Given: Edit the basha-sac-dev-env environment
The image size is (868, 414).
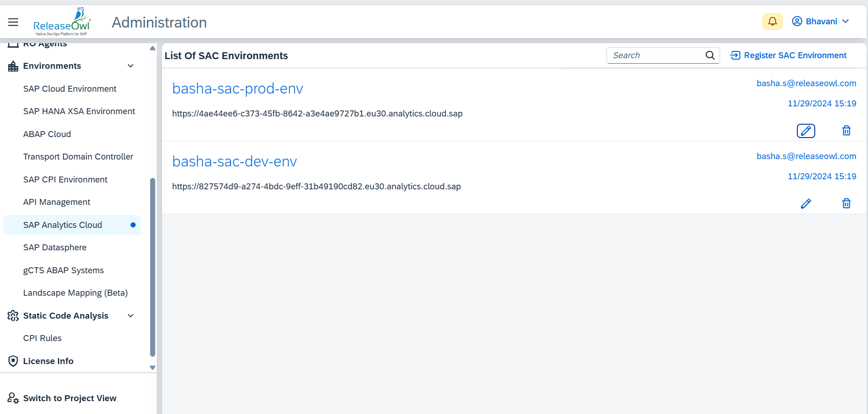Looking at the screenshot, I should click(806, 204).
